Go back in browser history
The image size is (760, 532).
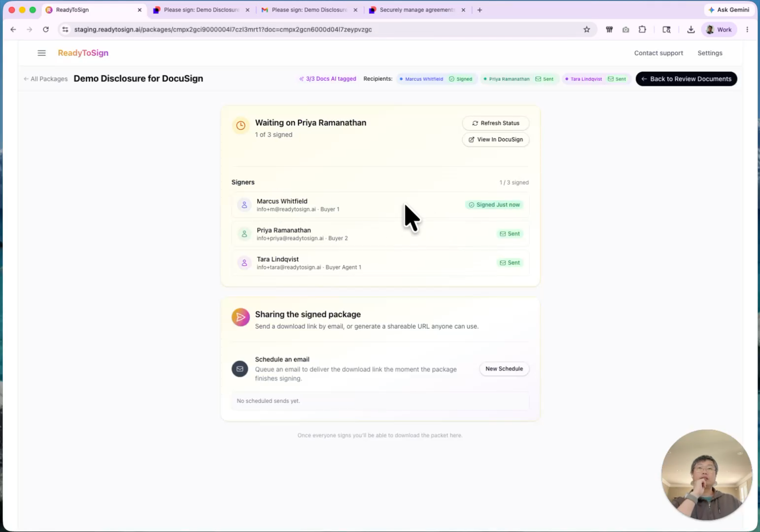tap(13, 30)
